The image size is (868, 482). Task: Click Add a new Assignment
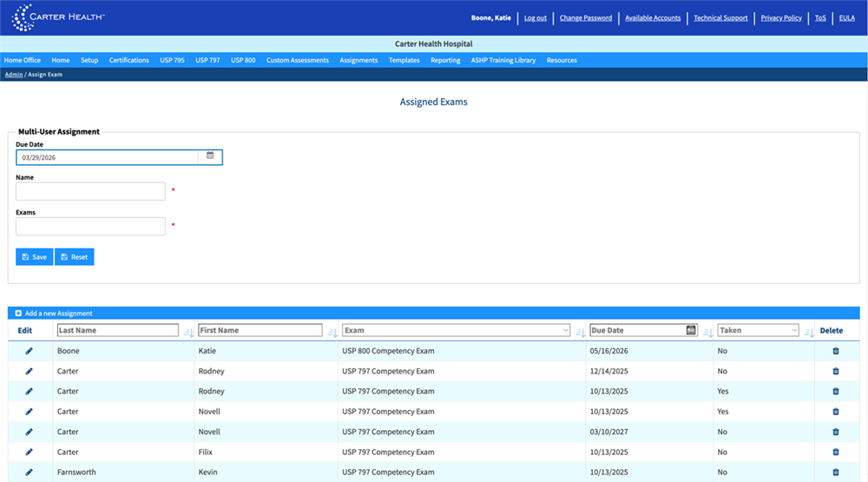pyautogui.click(x=54, y=314)
